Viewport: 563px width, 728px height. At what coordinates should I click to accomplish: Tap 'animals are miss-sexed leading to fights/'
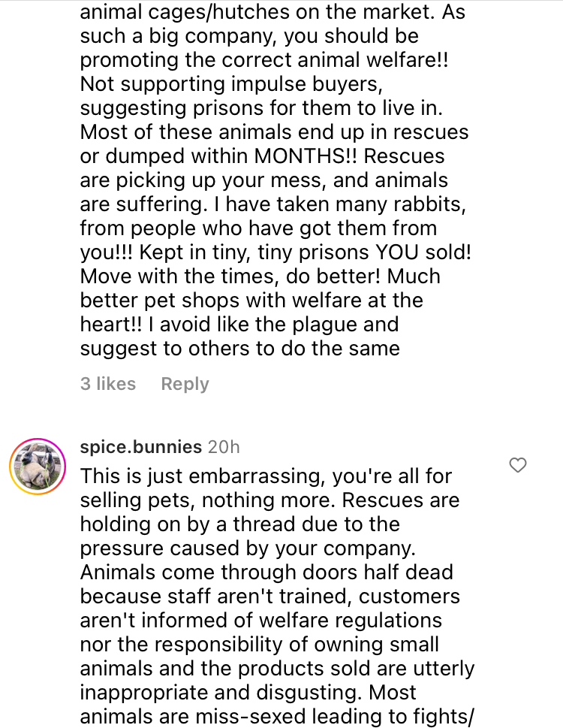277,717
